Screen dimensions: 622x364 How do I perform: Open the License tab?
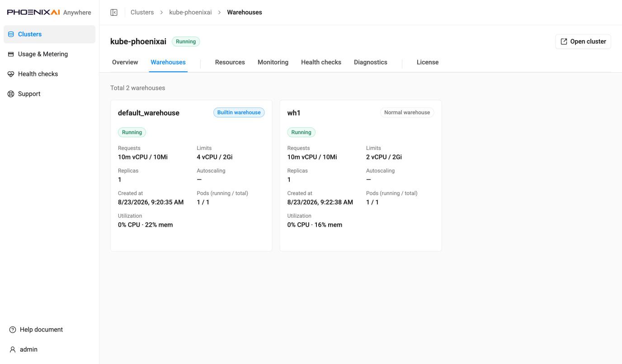(428, 62)
